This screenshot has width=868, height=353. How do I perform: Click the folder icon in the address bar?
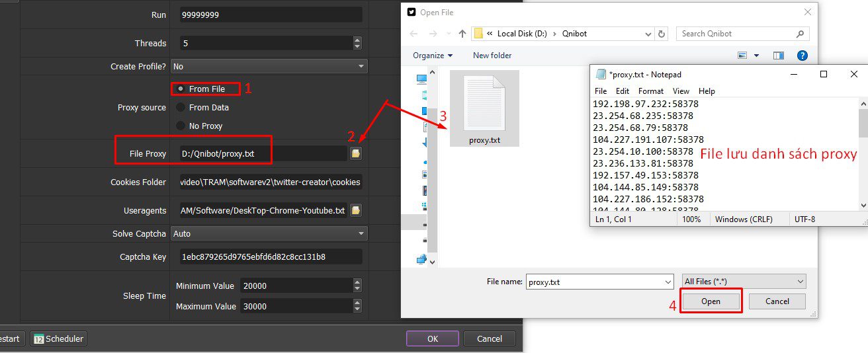[478, 34]
